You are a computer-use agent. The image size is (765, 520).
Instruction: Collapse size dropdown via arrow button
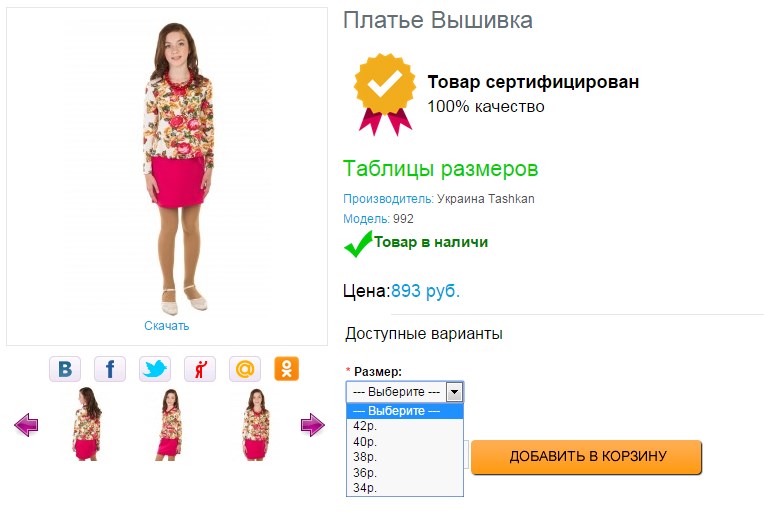454,392
